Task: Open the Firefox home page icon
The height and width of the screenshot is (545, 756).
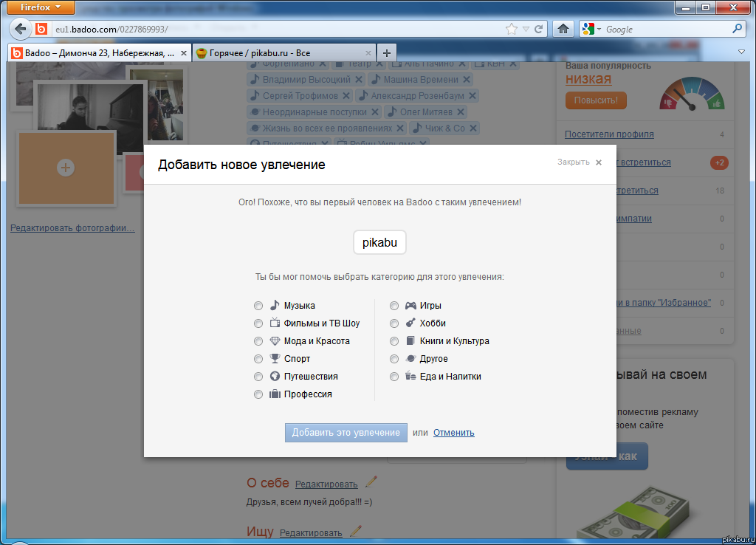Action: 563,29
